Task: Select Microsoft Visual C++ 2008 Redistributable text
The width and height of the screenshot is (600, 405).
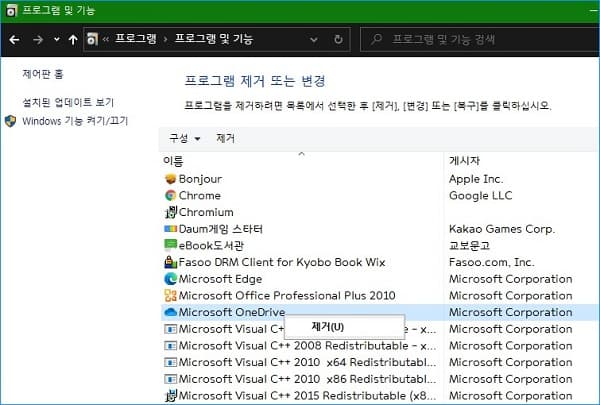Action: (x=307, y=346)
